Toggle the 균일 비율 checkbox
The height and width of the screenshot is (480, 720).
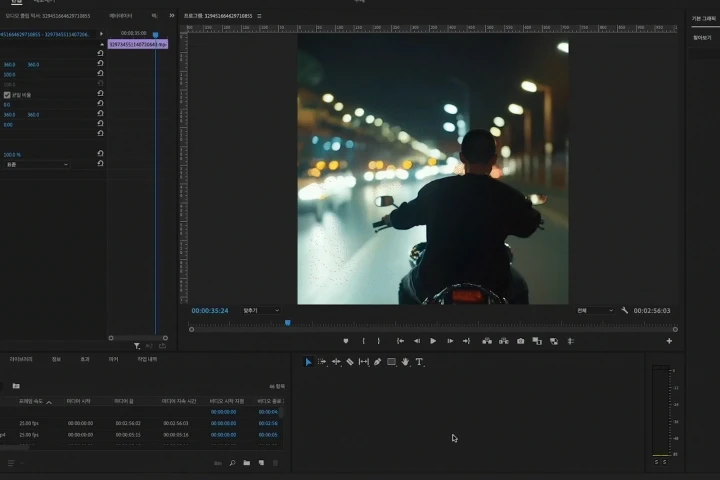(7, 95)
